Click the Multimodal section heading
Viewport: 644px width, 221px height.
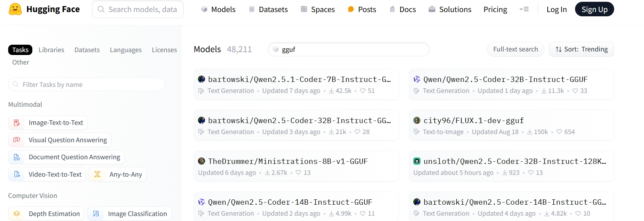click(x=25, y=104)
